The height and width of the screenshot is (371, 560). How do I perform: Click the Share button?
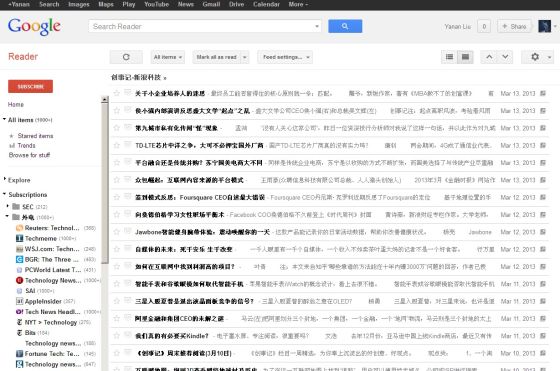coord(514,26)
